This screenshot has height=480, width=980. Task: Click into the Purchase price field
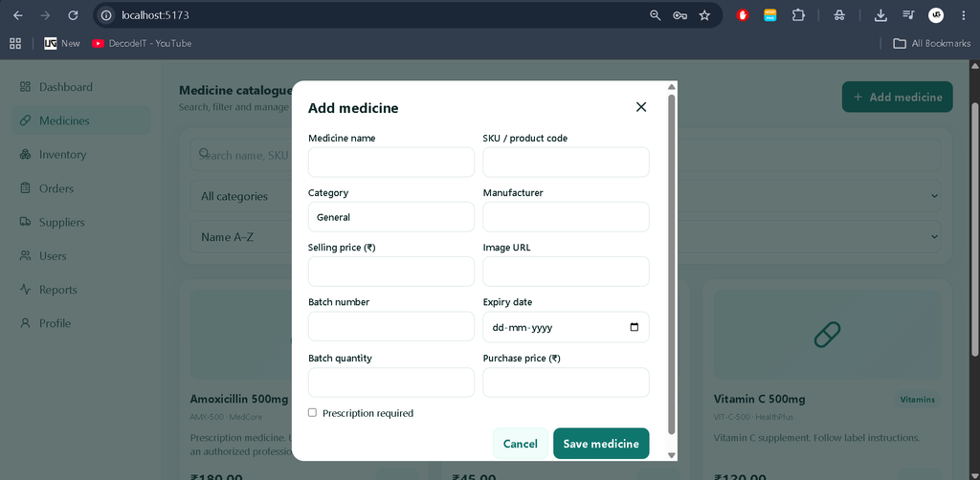pos(566,382)
